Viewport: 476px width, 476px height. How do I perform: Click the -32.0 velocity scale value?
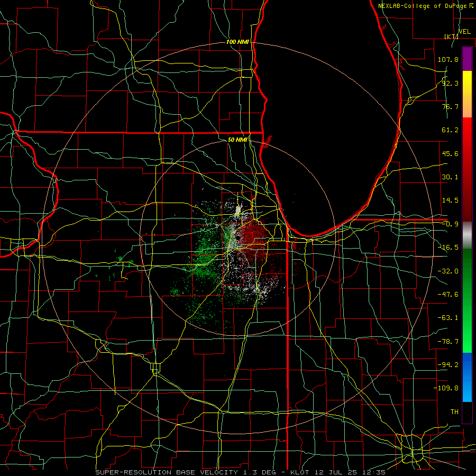[448, 271]
